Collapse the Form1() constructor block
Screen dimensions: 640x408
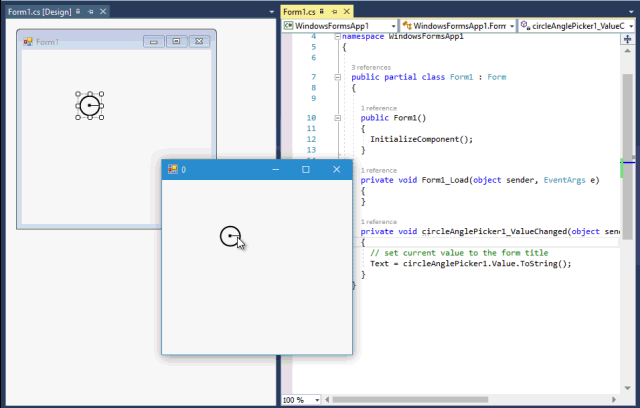[338, 118]
